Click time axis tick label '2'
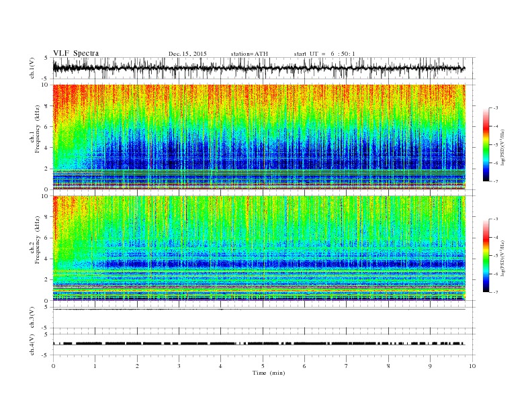The height and width of the screenshot is (411, 532). click(x=137, y=366)
